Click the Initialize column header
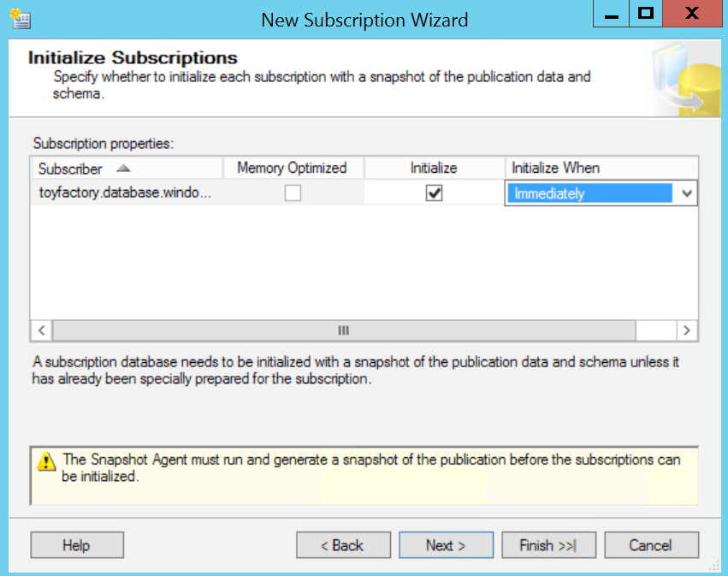This screenshot has height=576, width=728. 434,168
